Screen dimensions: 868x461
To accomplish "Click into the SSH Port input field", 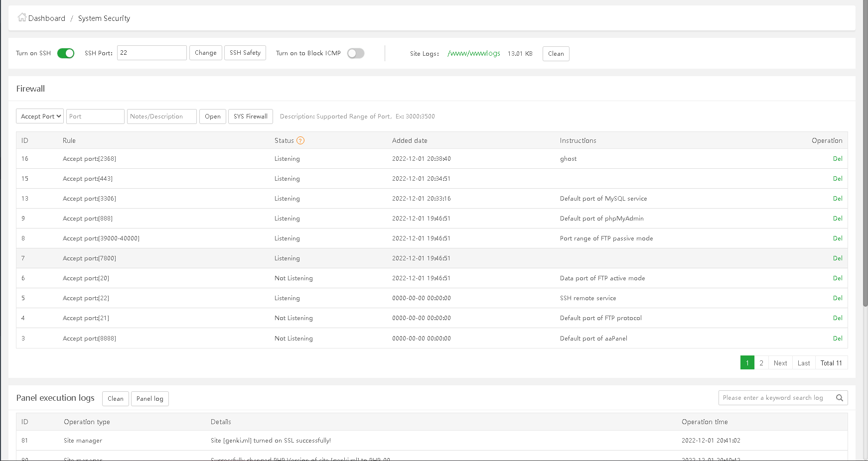I will pos(152,53).
